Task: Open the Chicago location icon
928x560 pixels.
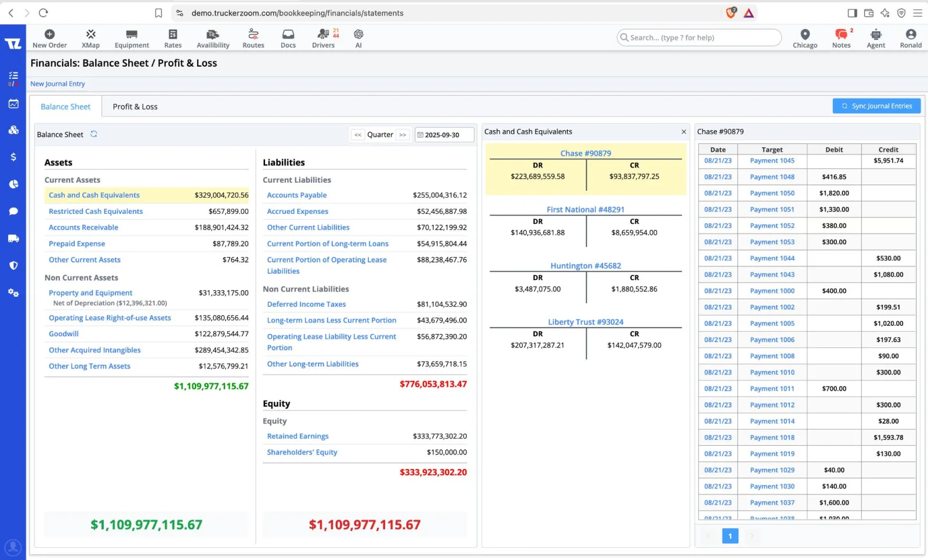Action: point(805,38)
